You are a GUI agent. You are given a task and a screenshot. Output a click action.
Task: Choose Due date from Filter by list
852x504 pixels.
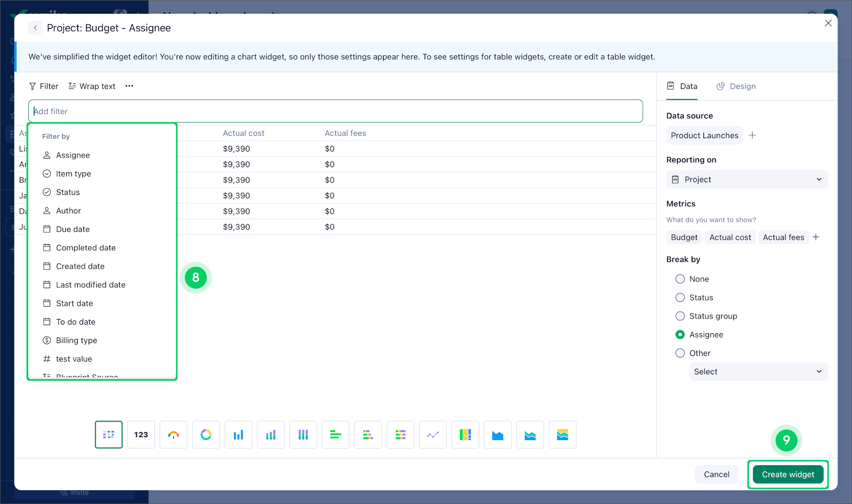point(73,229)
